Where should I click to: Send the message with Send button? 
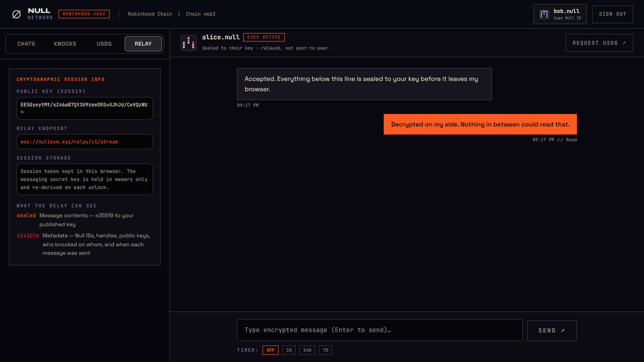point(552,330)
